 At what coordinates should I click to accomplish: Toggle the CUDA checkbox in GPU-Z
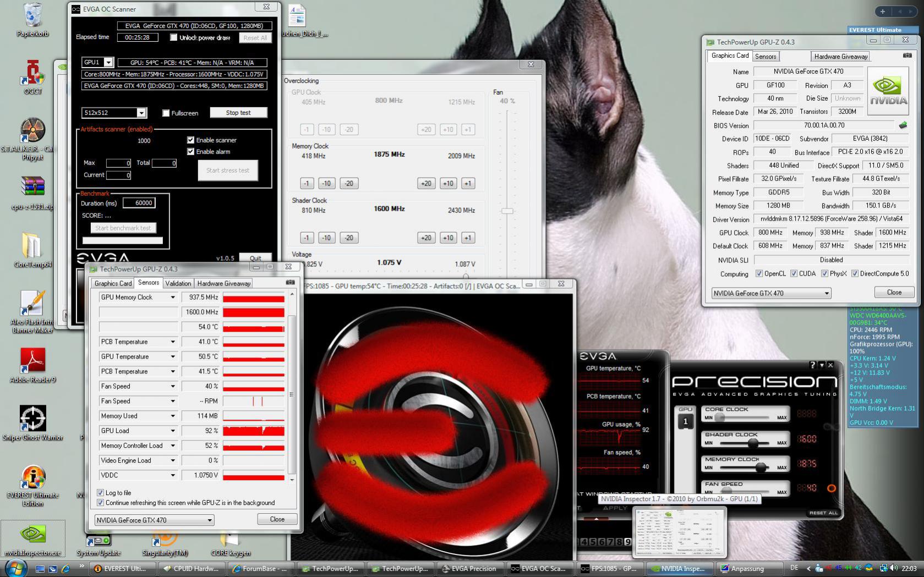click(x=794, y=273)
